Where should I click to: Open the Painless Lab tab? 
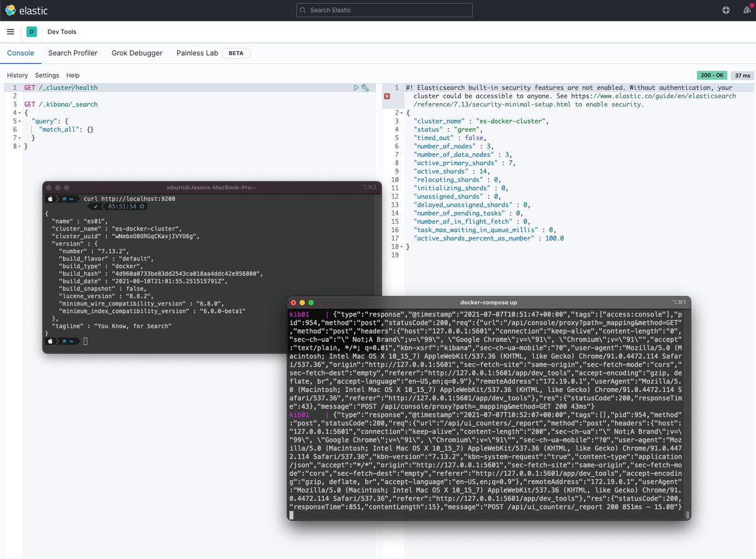pos(197,53)
